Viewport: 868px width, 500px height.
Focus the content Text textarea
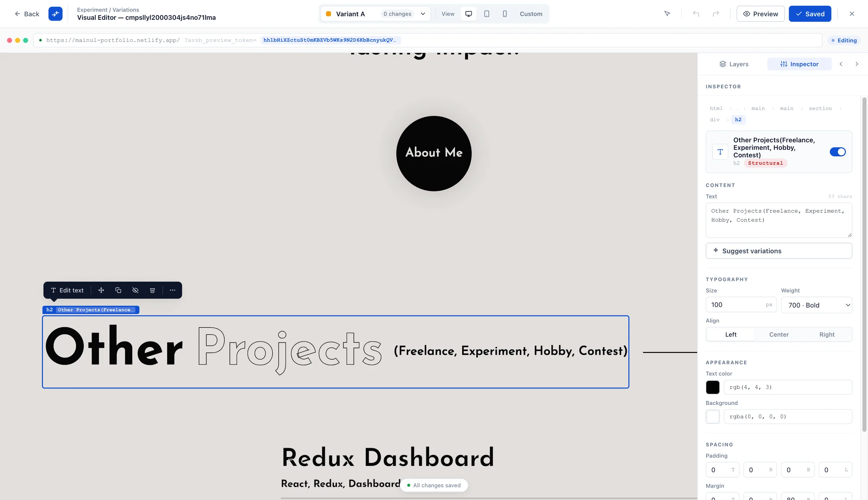[x=779, y=220]
